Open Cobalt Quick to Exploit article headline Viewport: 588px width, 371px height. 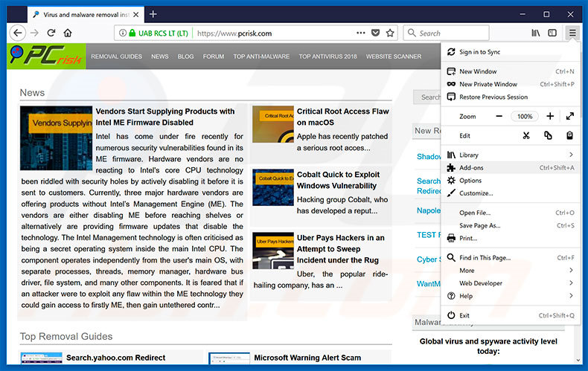pos(338,180)
